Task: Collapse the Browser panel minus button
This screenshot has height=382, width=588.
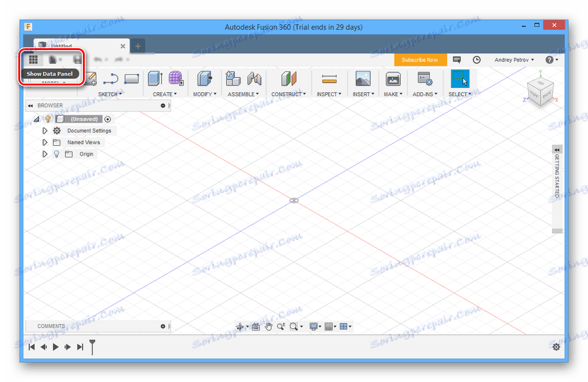Action: (x=163, y=106)
